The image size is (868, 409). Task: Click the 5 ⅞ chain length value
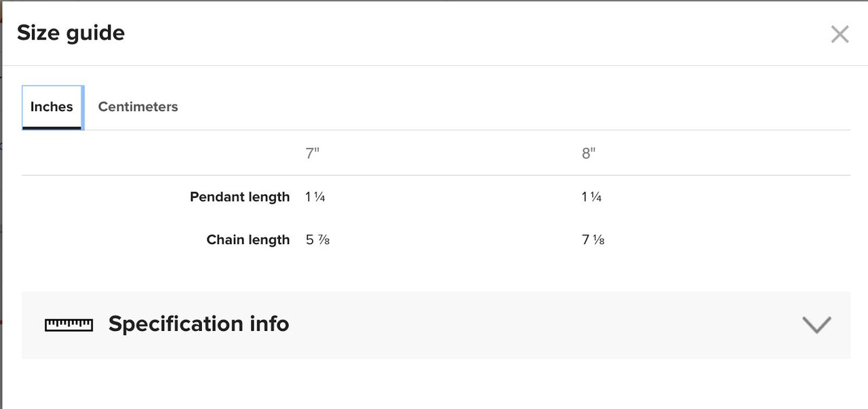pyautogui.click(x=317, y=239)
